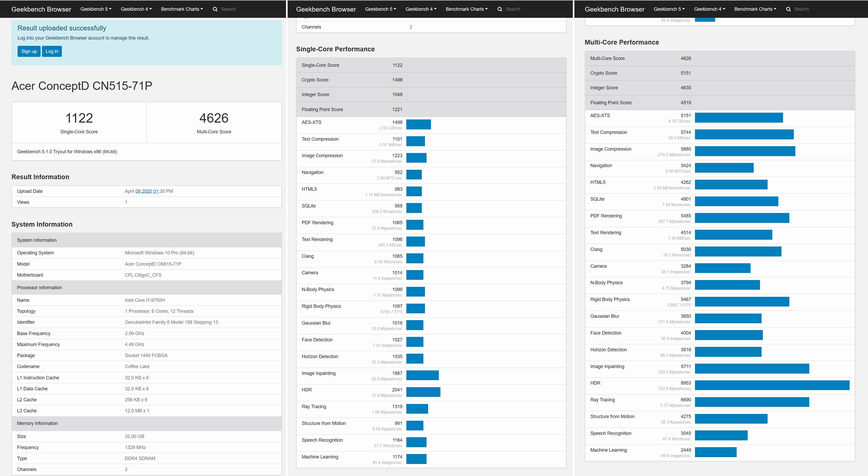Viewport: 868px width, 476px height.
Task: Click the upload date link 08 2020 01
Action: [147, 191]
